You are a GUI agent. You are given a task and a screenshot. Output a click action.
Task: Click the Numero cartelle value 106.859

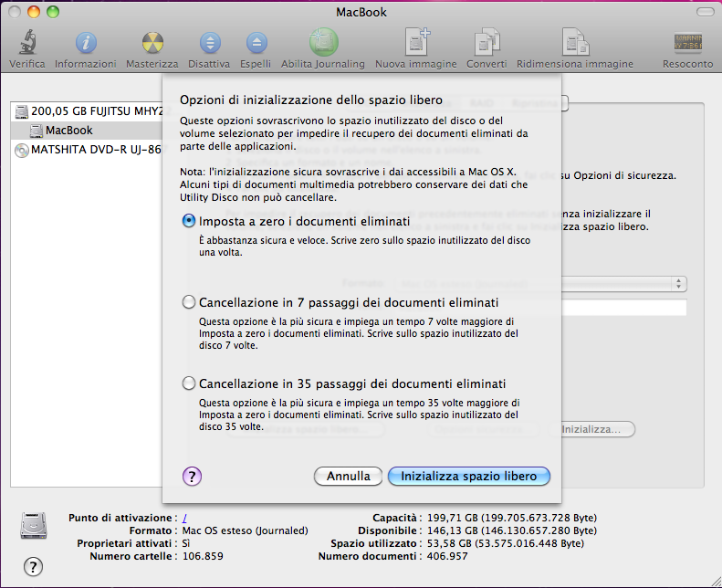pyautogui.click(x=203, y=556)
